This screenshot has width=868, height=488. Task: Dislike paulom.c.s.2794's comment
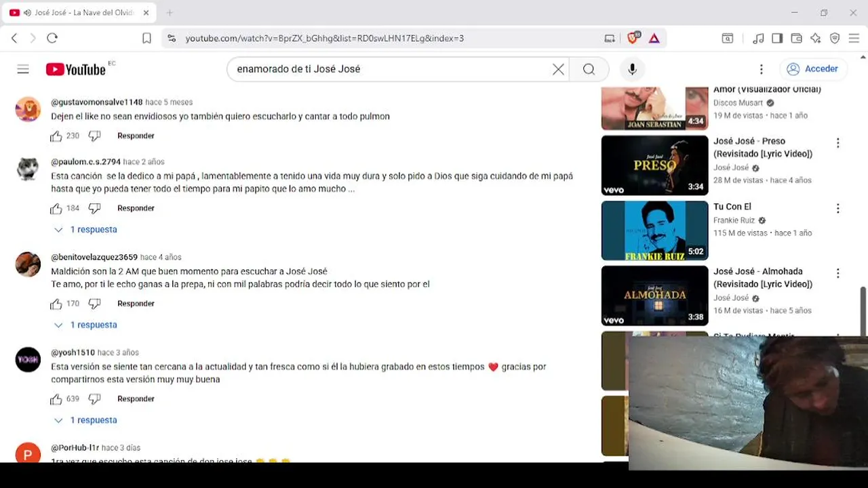[x=95, y=209]
